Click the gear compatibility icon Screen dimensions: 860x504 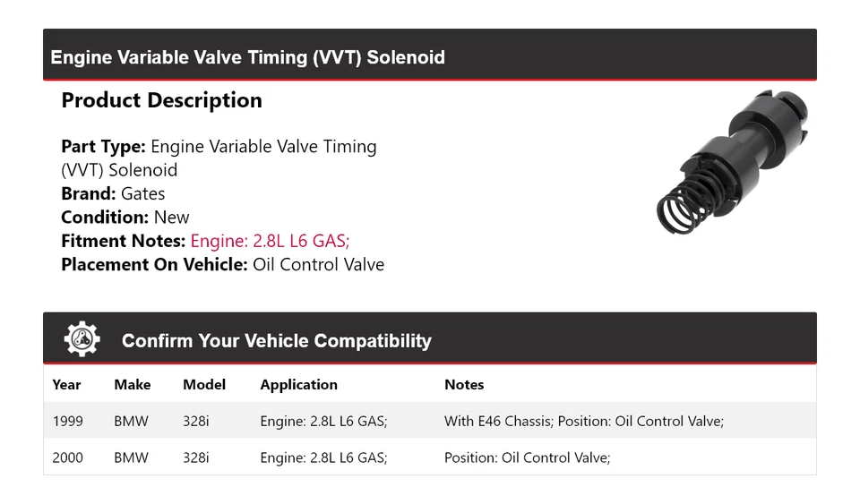[x=82, y=340]
